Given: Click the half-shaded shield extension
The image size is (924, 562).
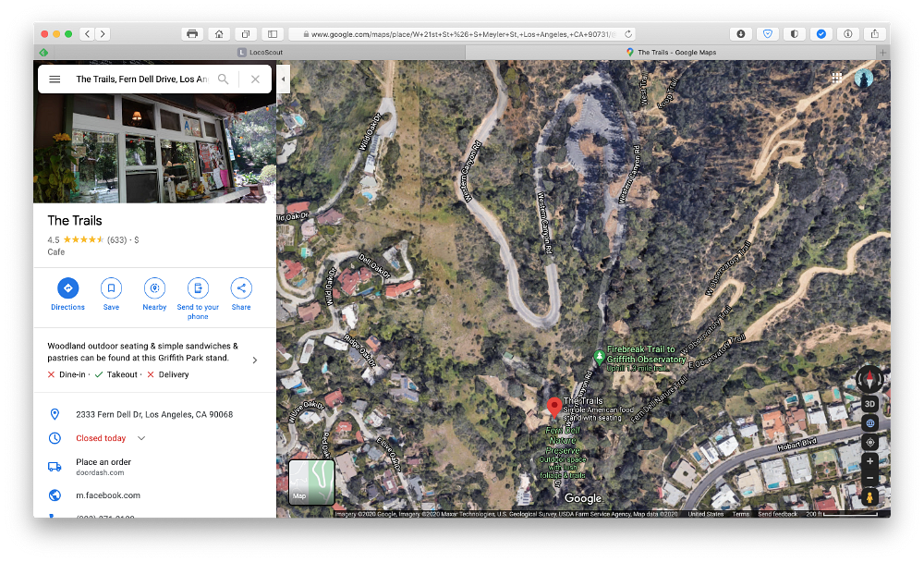Looking at the screenshot, I should click(795, 34).
